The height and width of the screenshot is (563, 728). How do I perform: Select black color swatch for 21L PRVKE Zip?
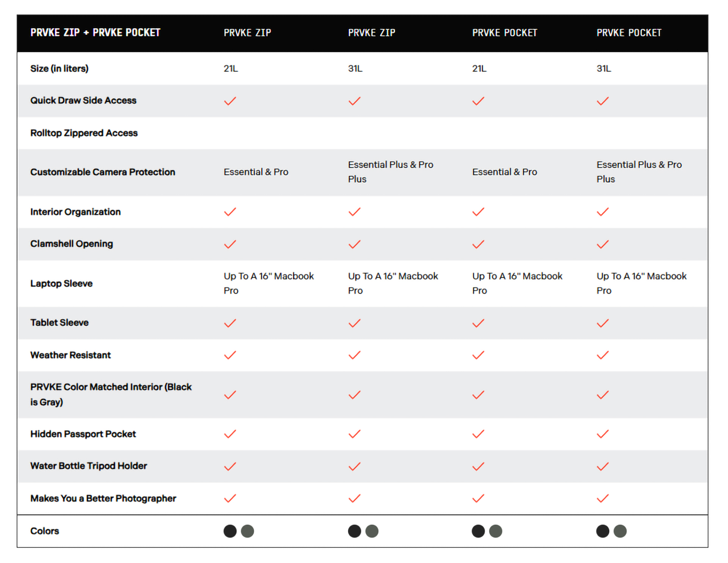click(230, 531)
